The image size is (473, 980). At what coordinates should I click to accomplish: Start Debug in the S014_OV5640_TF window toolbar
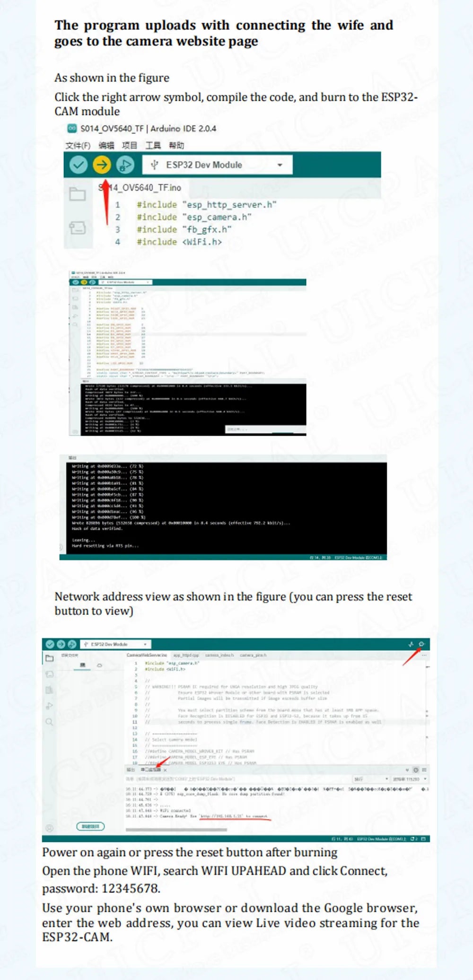[x=125, y=165]
